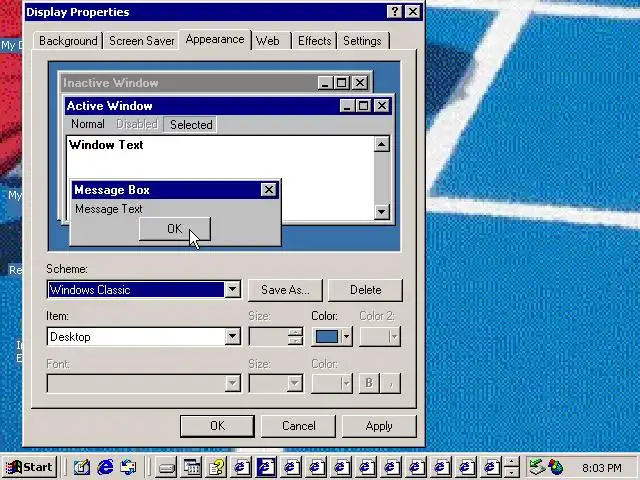The height and width of the screenshot is (480, 640).
Task: Switch to the question-mark help taskbar button
Action: click(x=216, y=467)
